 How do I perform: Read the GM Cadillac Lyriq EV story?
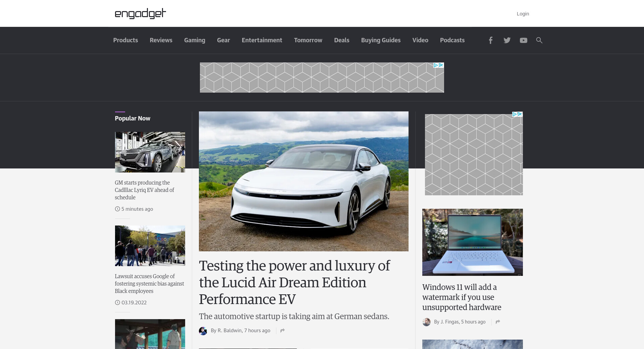click(x=145, y=190)
